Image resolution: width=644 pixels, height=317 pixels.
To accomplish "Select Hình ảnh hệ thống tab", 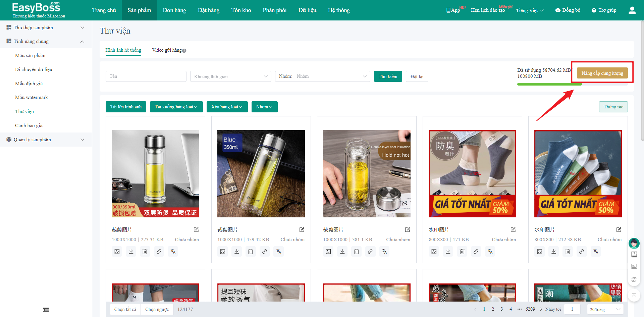I will (x=123, y=50).
